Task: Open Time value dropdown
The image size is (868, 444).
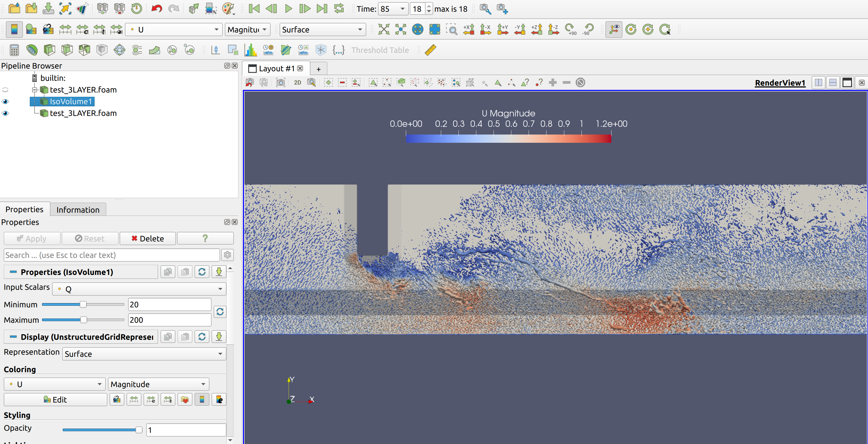Action: coord(403,9)
